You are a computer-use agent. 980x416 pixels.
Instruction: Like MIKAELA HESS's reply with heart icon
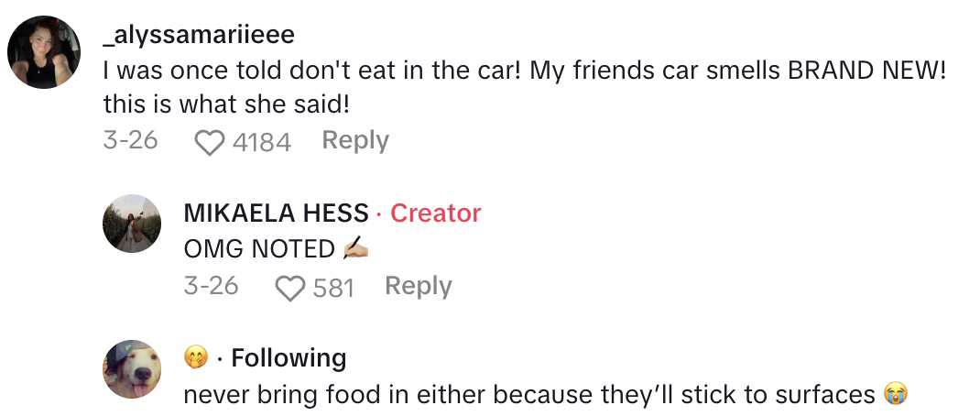coord(290,289)
